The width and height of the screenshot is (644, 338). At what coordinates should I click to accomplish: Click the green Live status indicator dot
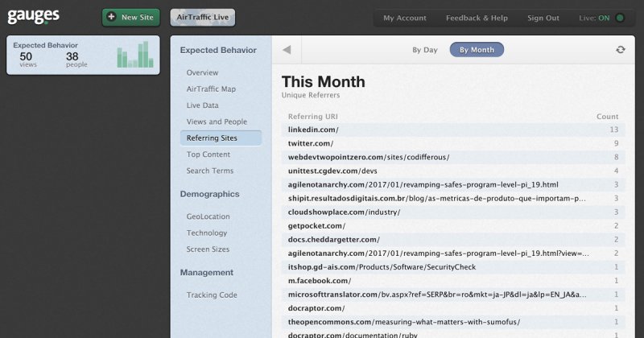coord(620,18)
